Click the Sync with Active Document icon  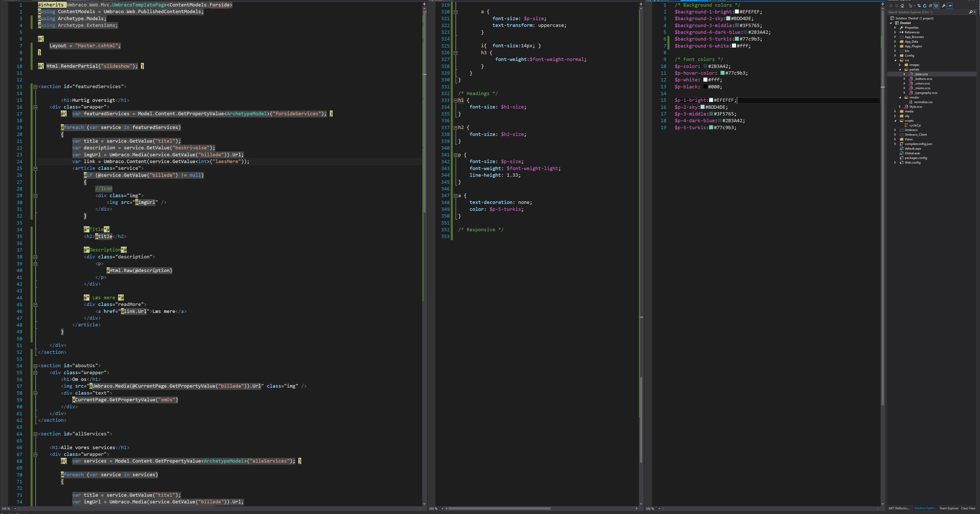[919, 6]
